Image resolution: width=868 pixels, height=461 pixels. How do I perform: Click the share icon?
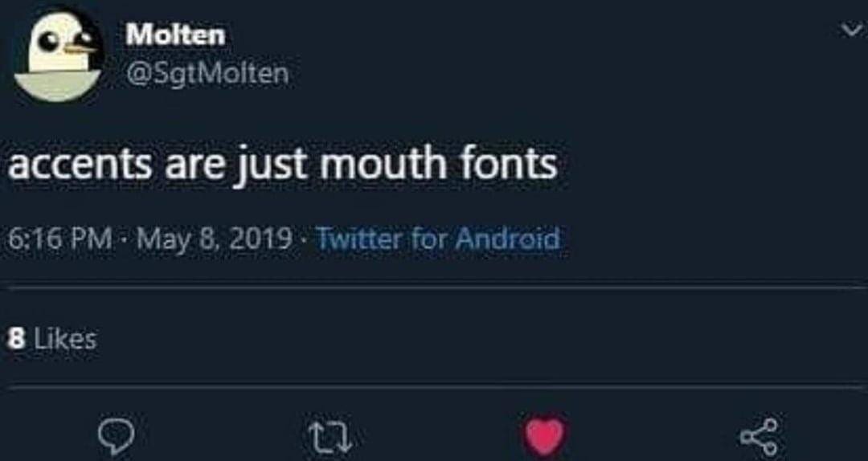[759, 436]
